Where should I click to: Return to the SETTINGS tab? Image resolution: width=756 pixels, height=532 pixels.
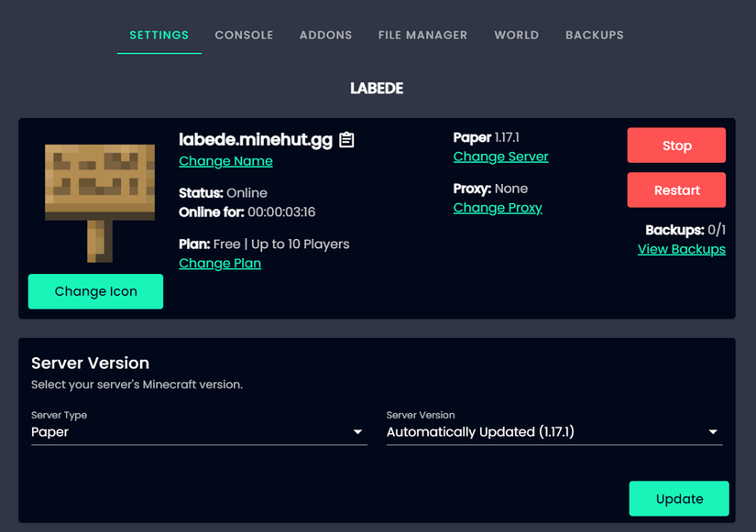coord(159,35)
